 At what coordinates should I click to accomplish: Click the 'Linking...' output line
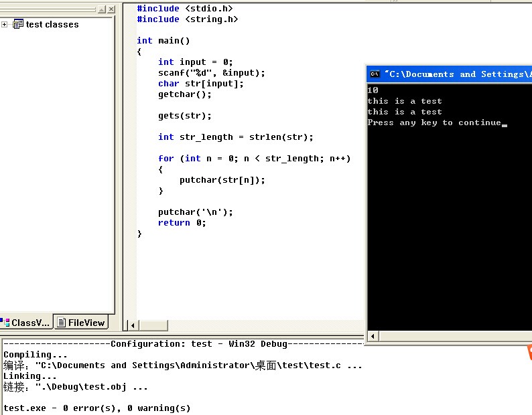[x=30, y=376]
